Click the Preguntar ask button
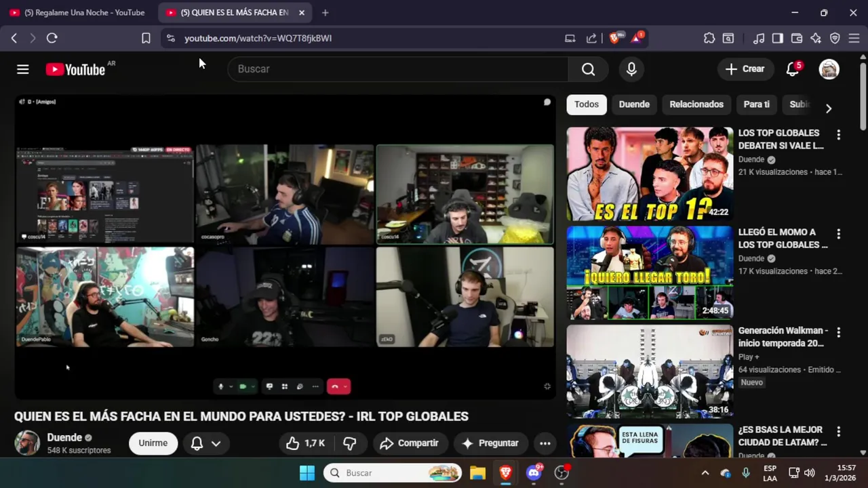This screenshot has width=868, height=488. coord(490,443)
